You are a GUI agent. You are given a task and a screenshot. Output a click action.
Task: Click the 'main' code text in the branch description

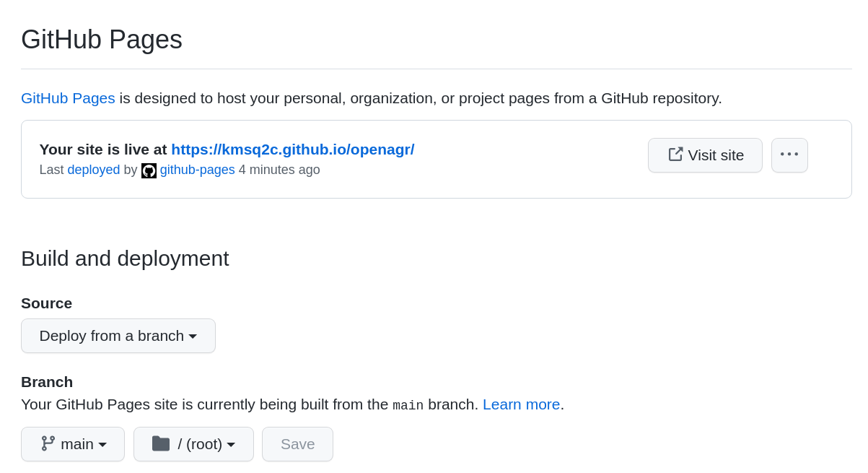coord(408,406)
